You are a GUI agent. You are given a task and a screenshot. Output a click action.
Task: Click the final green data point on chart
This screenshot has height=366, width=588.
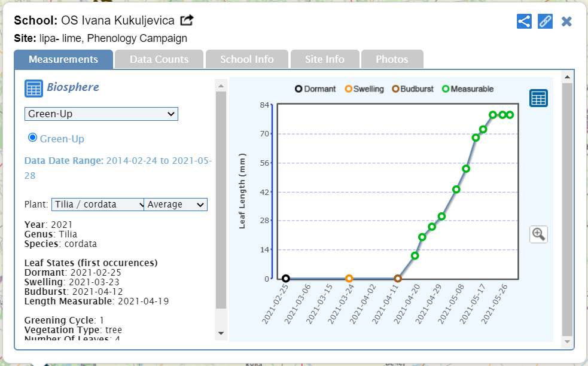510,115
